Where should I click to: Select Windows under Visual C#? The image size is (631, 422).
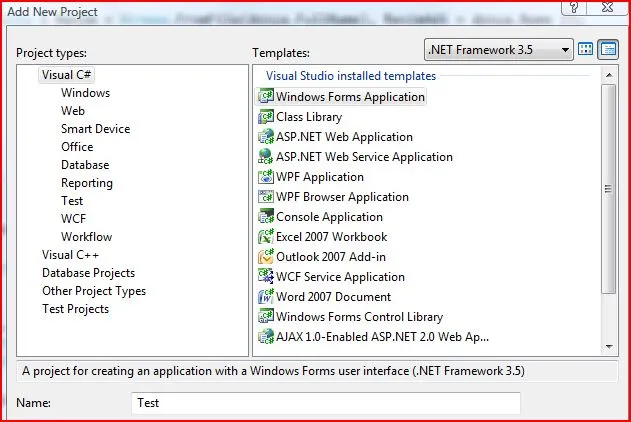(x=85, y=93)
